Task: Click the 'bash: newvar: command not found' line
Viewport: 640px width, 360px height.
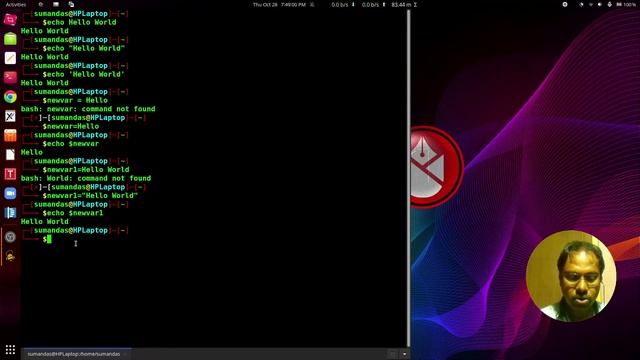Action: (88, 109)
